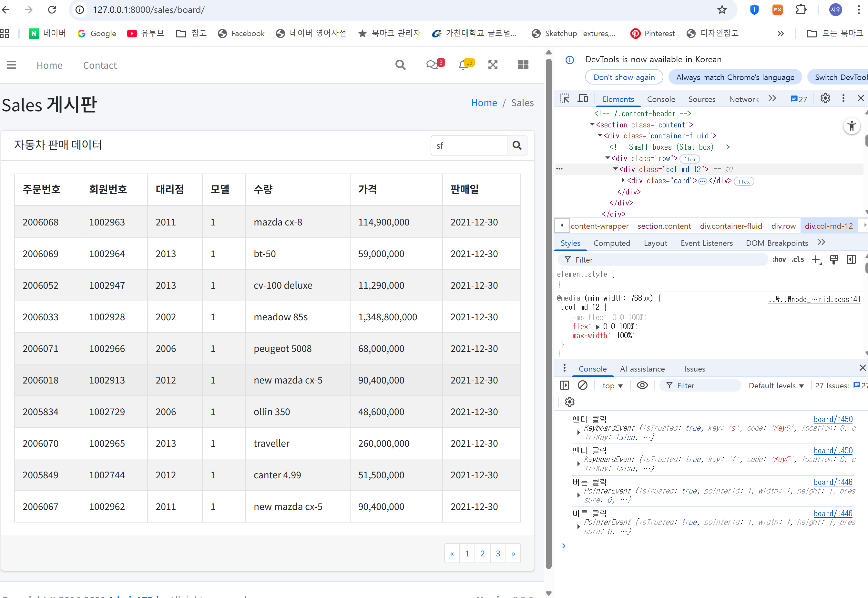
Task: Switch to the Network tab
Action: (743, 99)
